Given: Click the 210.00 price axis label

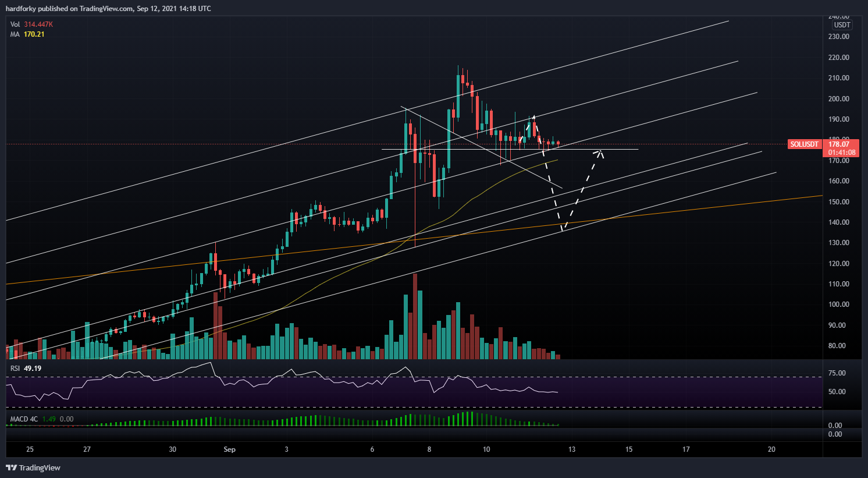Looking at the screenshot, I should tap(838, 78).
